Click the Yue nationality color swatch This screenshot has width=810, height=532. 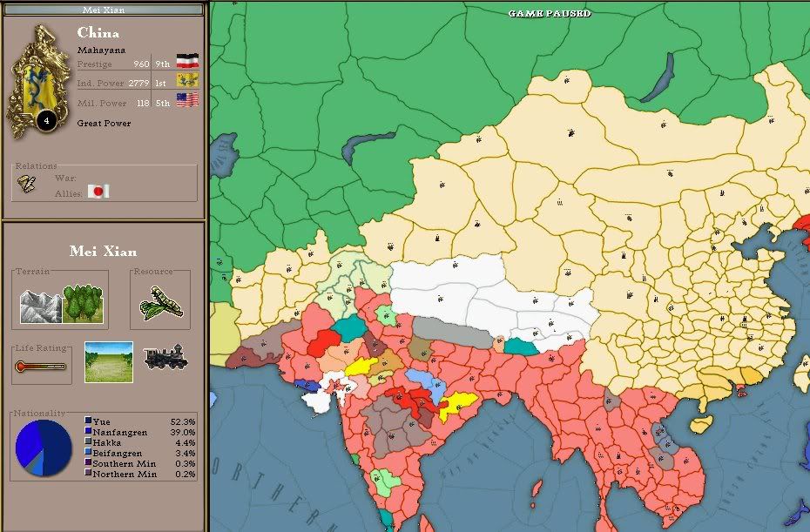pos(87,421)
